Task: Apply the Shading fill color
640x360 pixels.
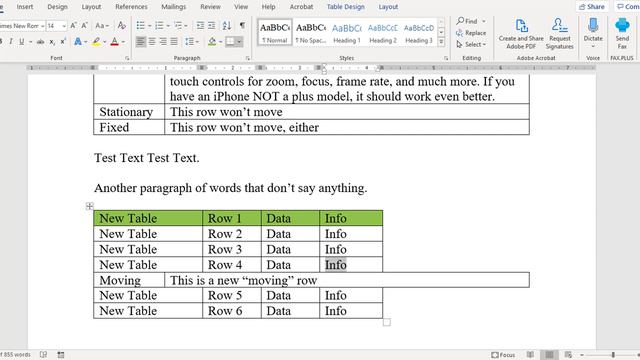Action: pyautogui.click(x=212, y=42)
